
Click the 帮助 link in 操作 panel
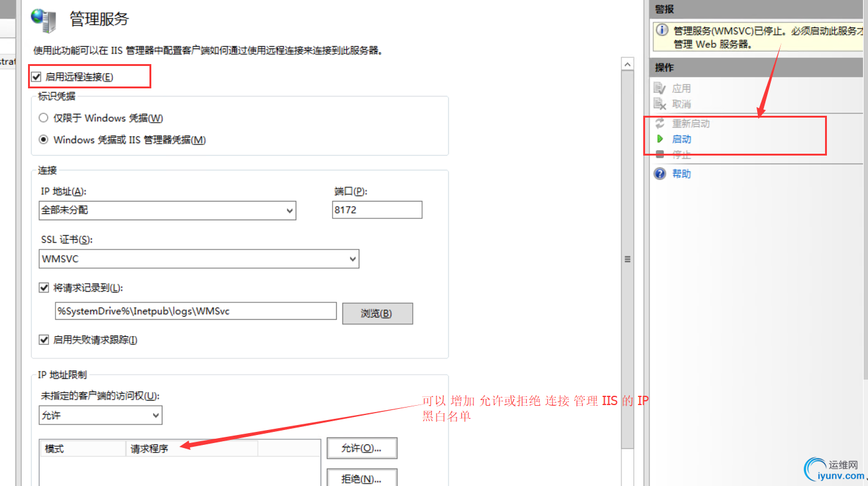[x=682, y=174]
